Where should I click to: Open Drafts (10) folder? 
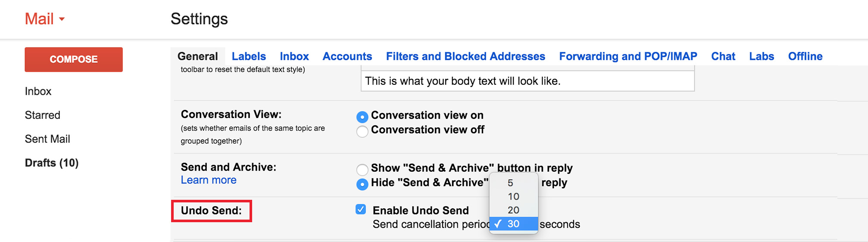pos(52,163)
